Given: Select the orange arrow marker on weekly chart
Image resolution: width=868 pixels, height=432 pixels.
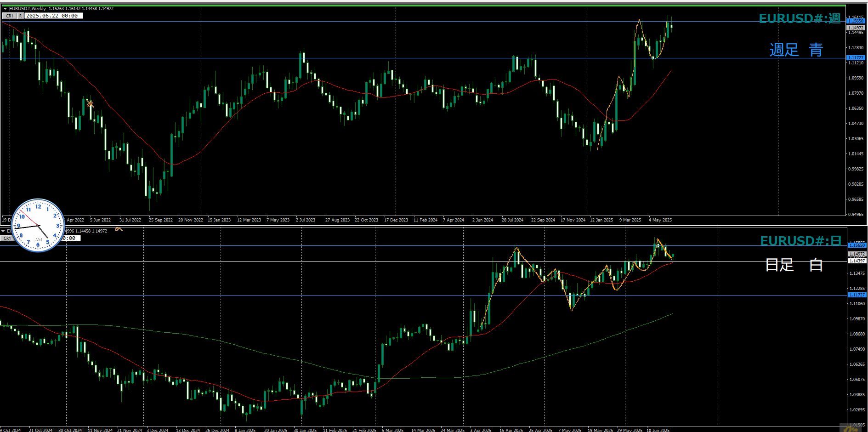Looking at the screenshot, I should (x=90, y=104).
